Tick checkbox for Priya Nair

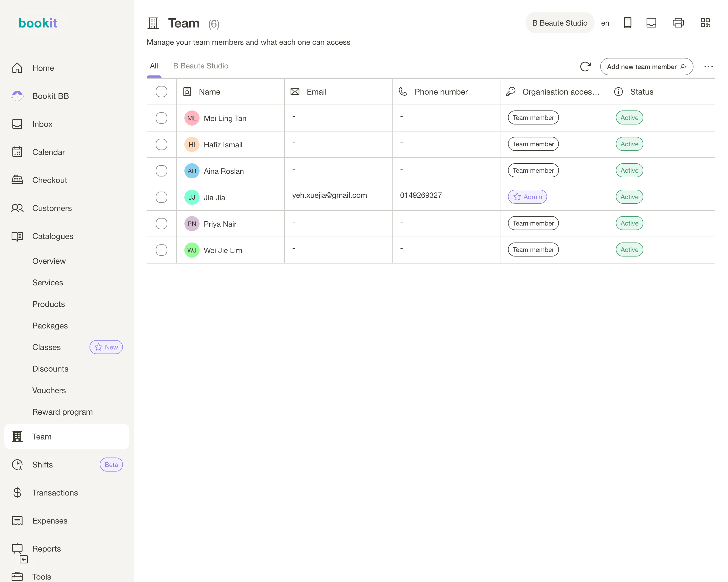pos(162,223)
